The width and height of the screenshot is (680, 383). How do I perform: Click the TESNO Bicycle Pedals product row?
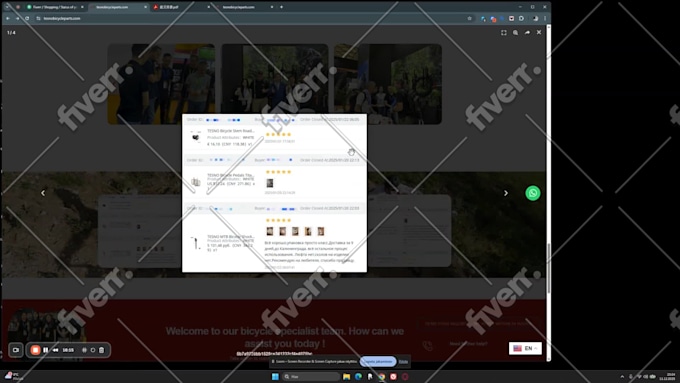[274, 182]
